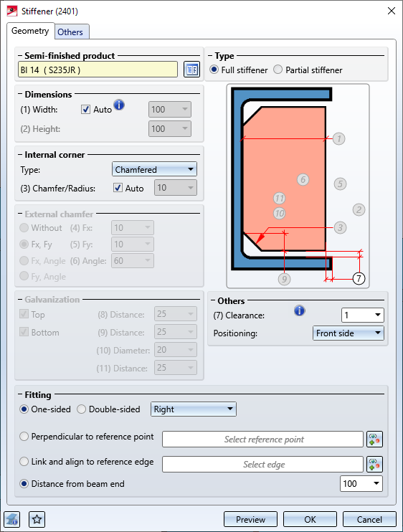Open the semi-finished product catalogue icon
403x532 pixels.
[x=191, y=70]
